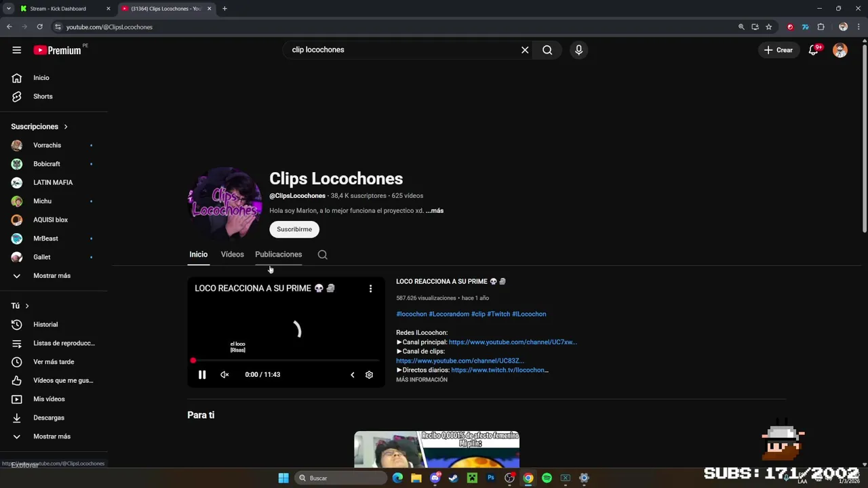Screen dimensions: 868x488
Task: Switch to the Publicaciones channel tab
Action: point(278,255)
